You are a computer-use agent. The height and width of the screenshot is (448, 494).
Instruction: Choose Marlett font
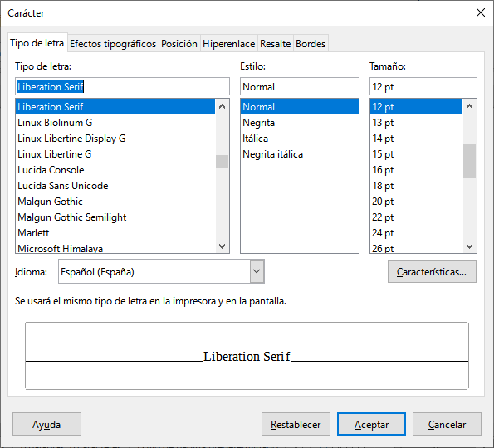coord(115,232)
